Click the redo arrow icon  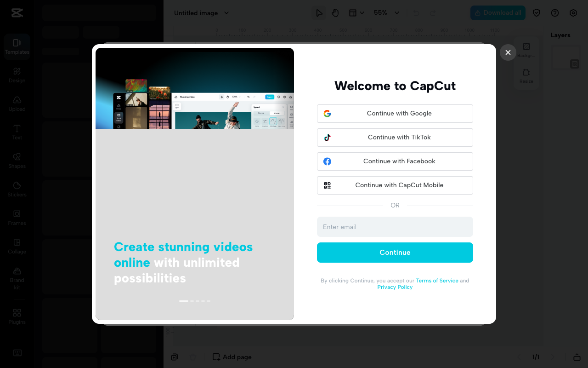[433, 13]
